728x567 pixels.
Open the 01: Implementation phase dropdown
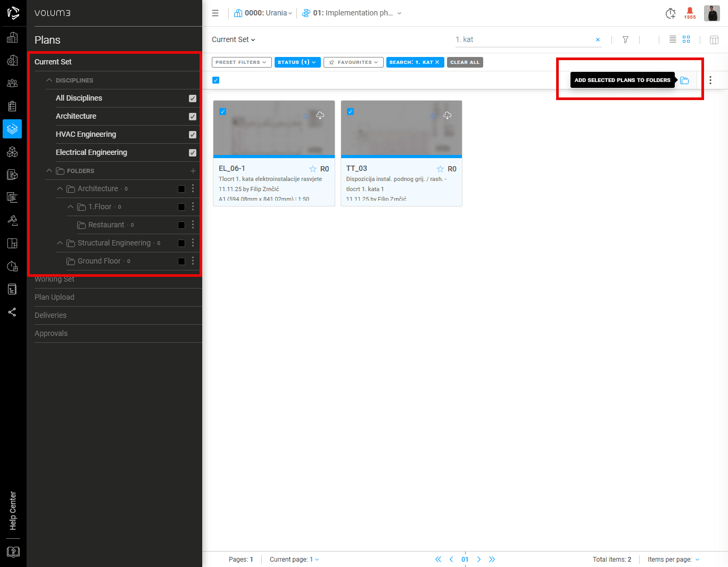[x=352, y=13]
